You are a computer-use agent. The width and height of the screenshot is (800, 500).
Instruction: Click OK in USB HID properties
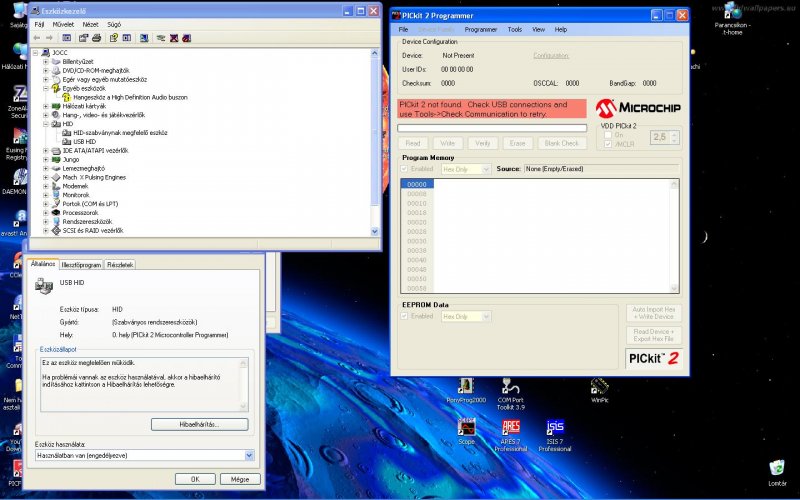click(195, 480)
